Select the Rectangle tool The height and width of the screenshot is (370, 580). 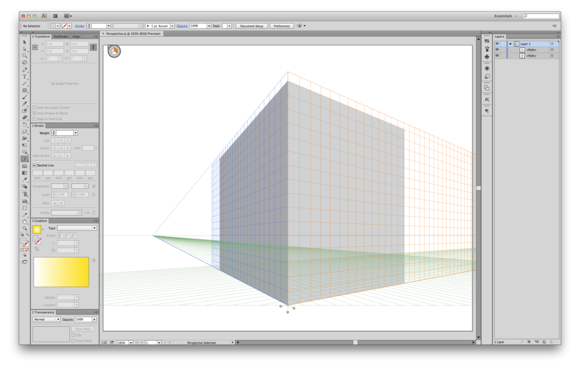coord(25,91)
